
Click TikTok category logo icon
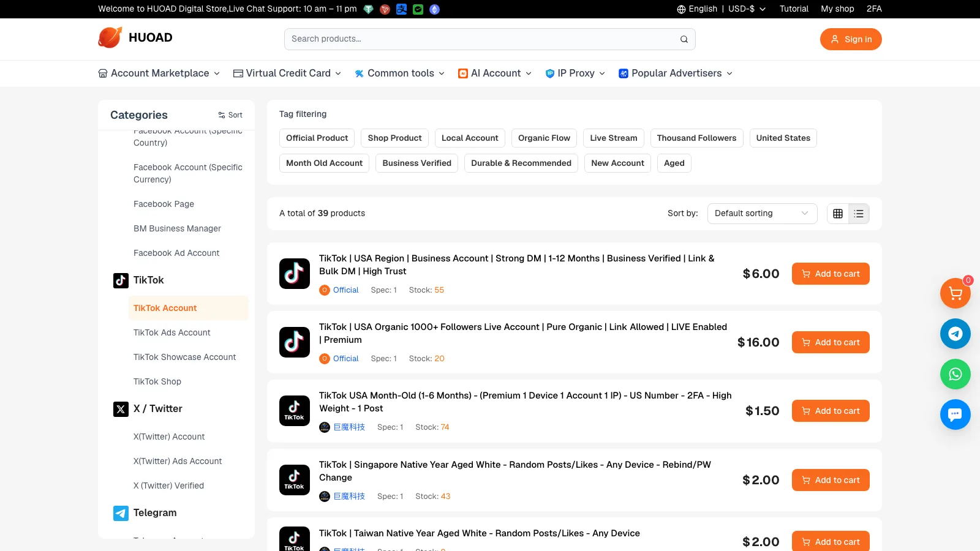pyautogui.click(x=121, y=280)
